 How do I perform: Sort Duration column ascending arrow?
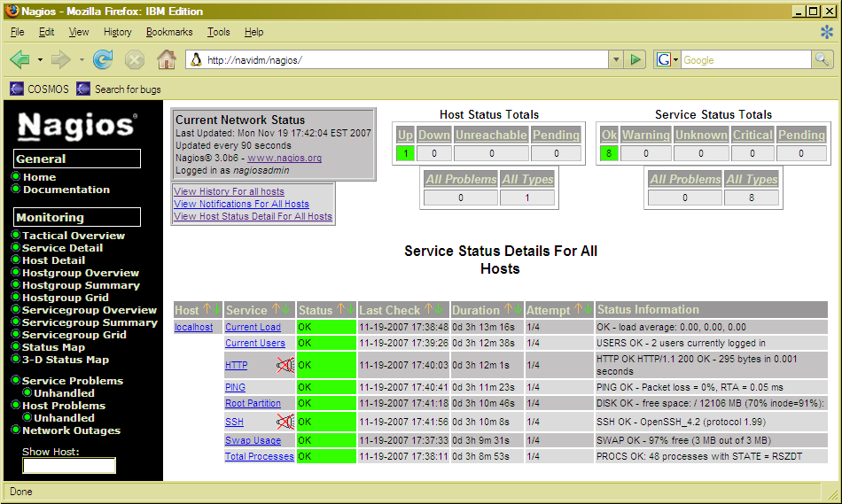coord(508,309)
